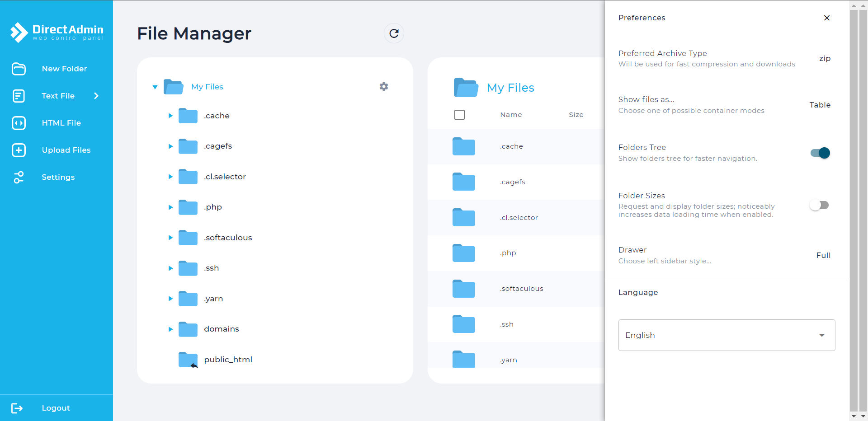Screen dimensions: 868x421
Task: Close the Preferences panel
Action: click(x=827, y=18)
